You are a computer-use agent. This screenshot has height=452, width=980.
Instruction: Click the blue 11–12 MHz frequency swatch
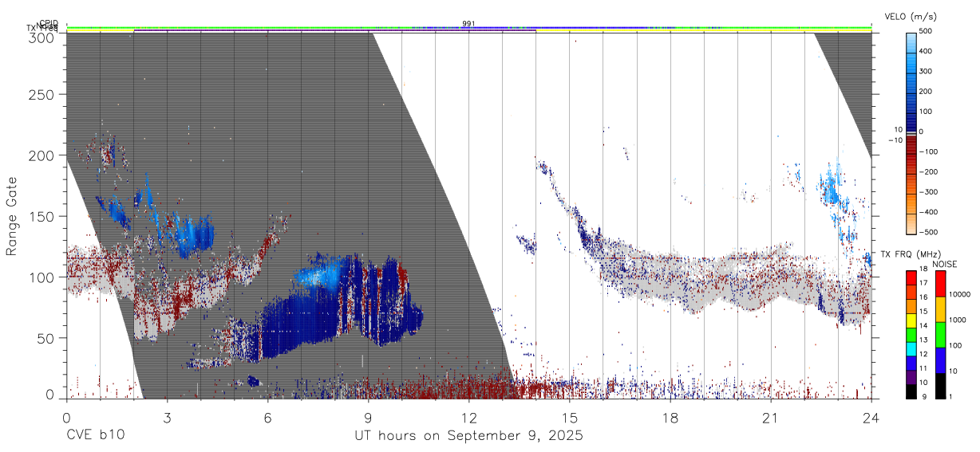tap(911, 364)
